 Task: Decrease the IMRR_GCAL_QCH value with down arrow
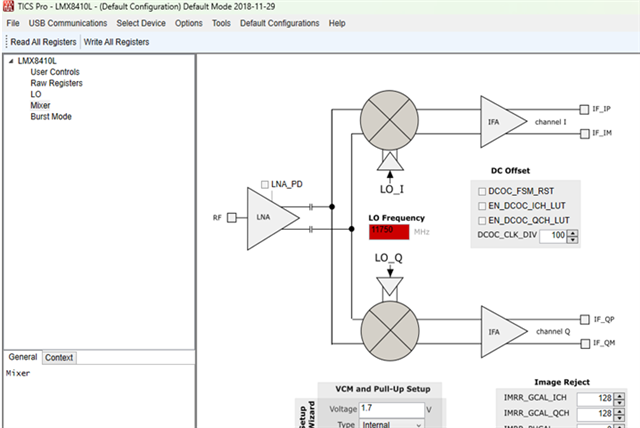pos(620,418)
